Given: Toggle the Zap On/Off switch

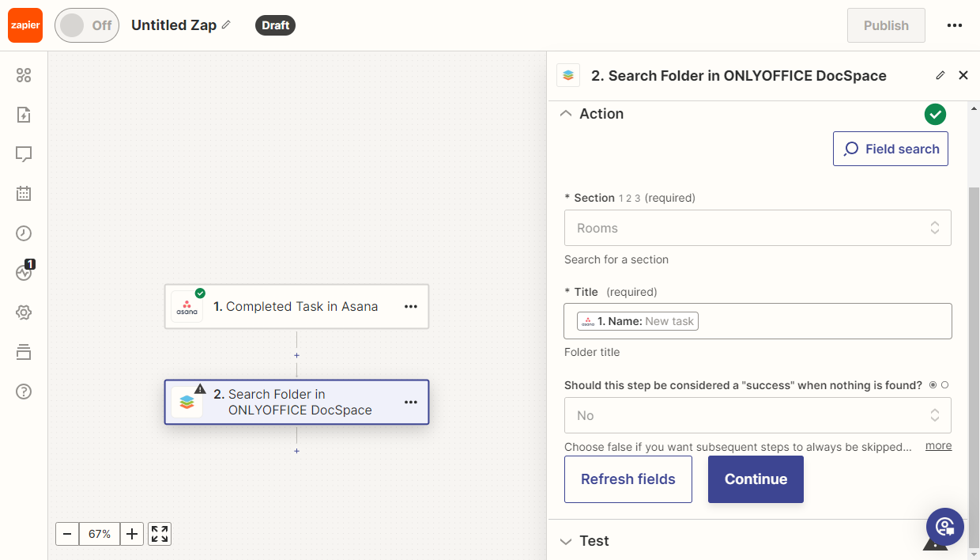Looking at the screenshot, I should [x=86, y=25].
